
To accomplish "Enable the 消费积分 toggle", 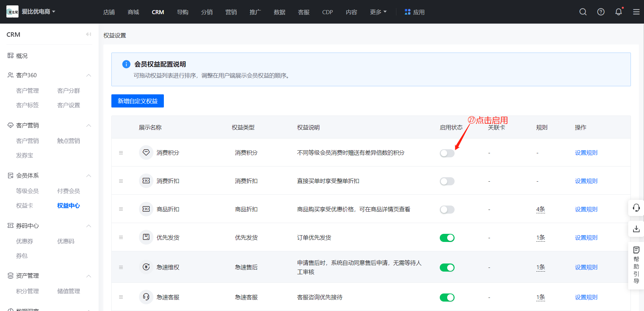I will pos(447,153).
